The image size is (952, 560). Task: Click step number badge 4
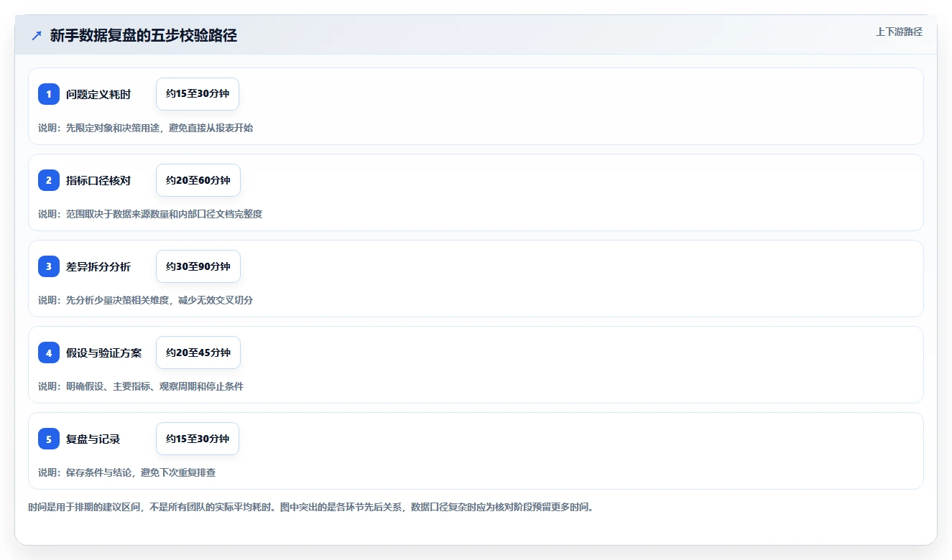pyautogui.click(x=49, y=353)
